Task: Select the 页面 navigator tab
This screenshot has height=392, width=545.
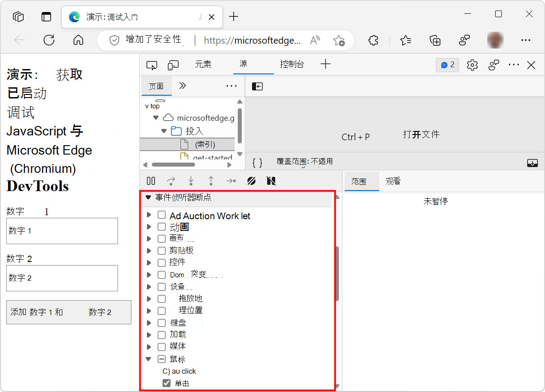Action: point(156,86)
